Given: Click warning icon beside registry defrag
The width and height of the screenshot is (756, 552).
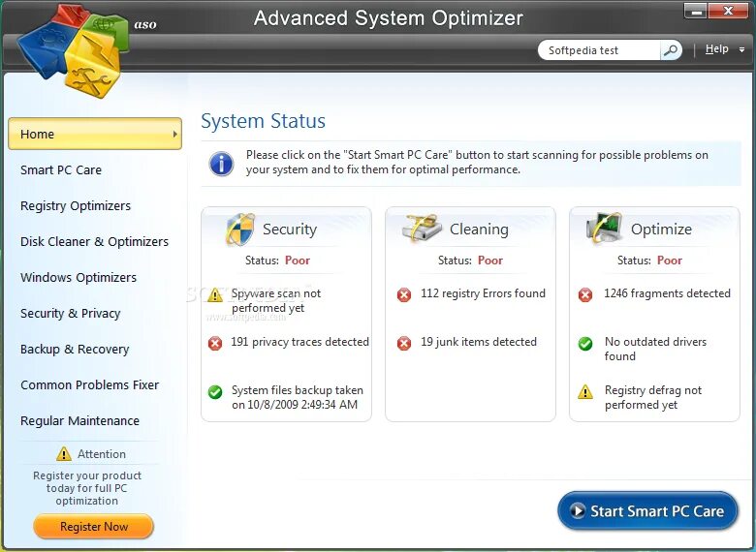Looking at the screenshot, I should pyautogui.click(x=585, y=391).
